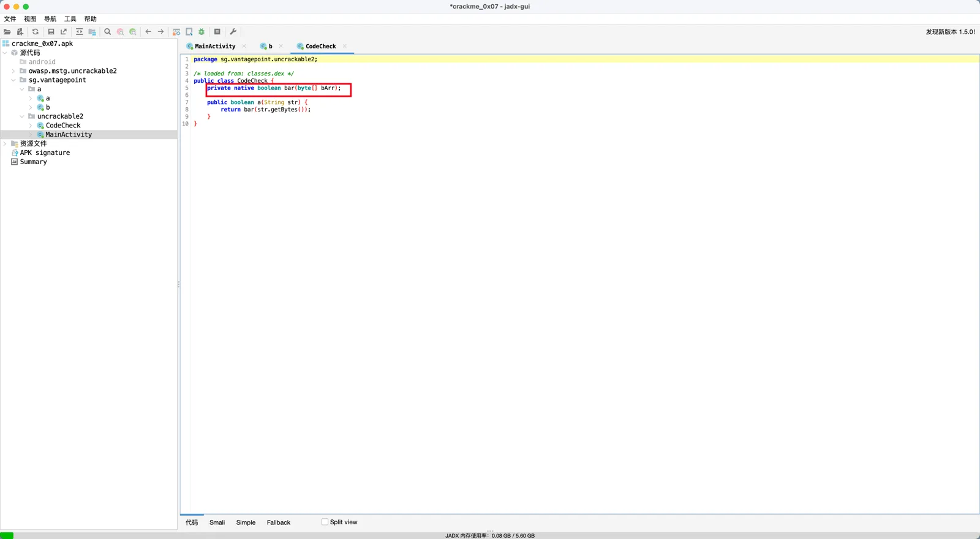Select the Fallback view button

(279, 522)
